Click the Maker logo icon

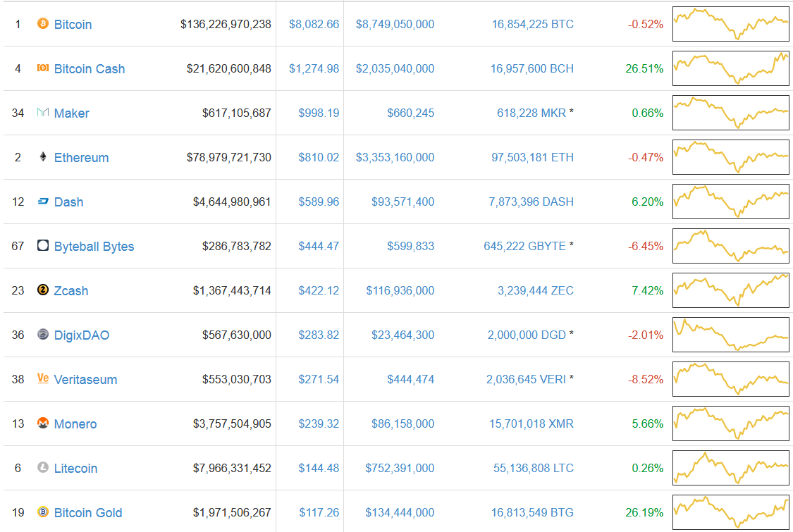(x=43, y=112)
